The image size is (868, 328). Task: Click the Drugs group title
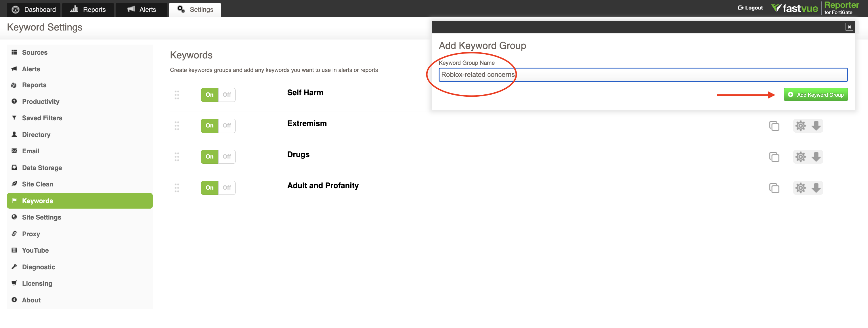298,155
